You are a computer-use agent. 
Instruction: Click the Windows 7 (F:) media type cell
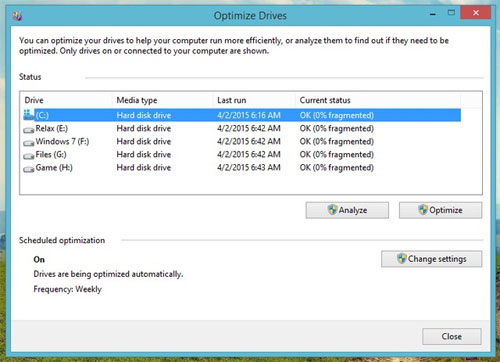click(x=144, y=141)
